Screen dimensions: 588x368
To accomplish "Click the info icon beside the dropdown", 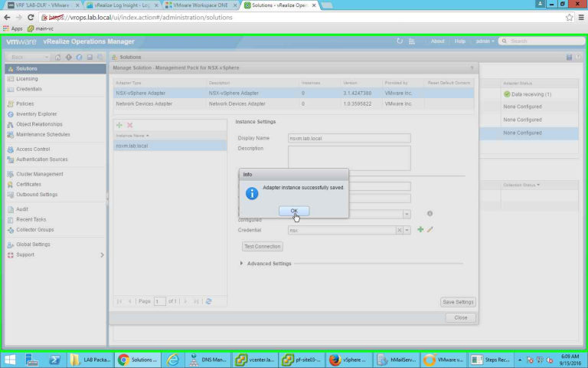I will pos(430,214).
